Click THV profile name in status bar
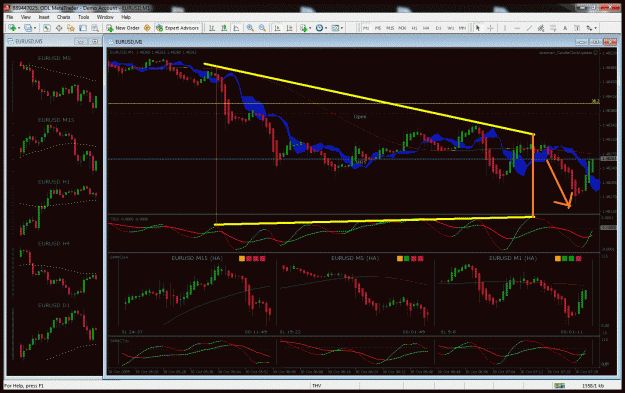Image resolution: width=625 pixels, height=393 pixels. click(317, 386)
